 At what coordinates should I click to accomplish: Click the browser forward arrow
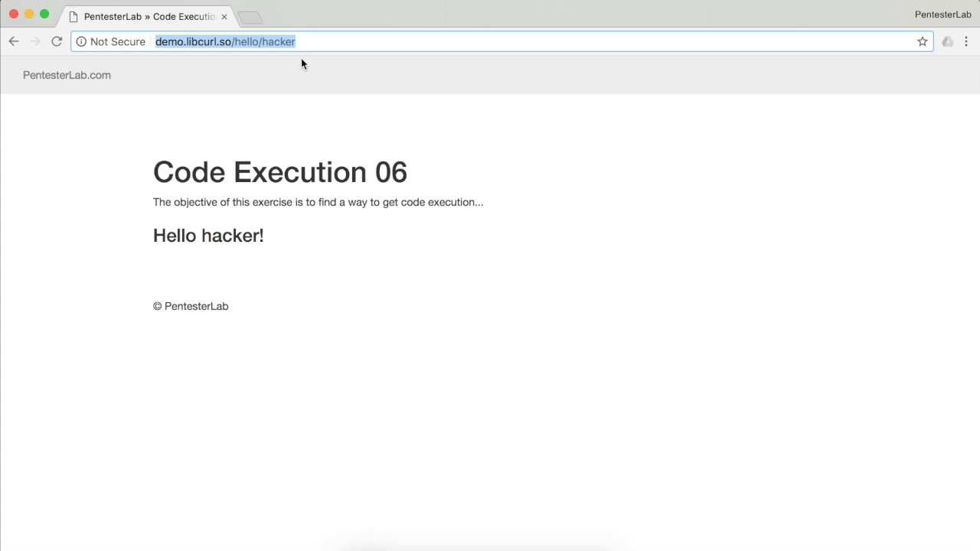pyautogui.click(x=34, y=41)
